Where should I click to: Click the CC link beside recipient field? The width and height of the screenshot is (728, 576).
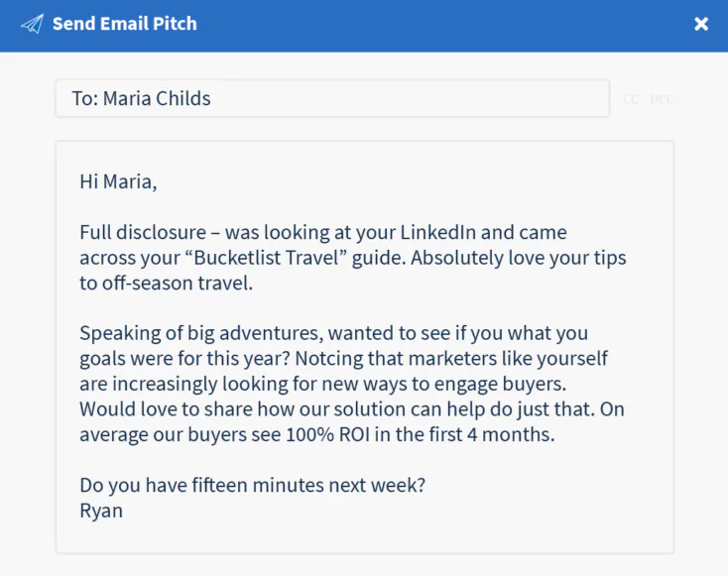click(x=632, y=99)
